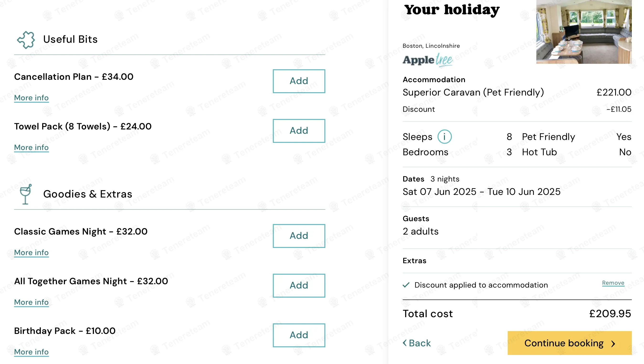This screenshot has width=644, height=364.
Task: Open More info for Towel Pack
Action: [x=31, y=148]
